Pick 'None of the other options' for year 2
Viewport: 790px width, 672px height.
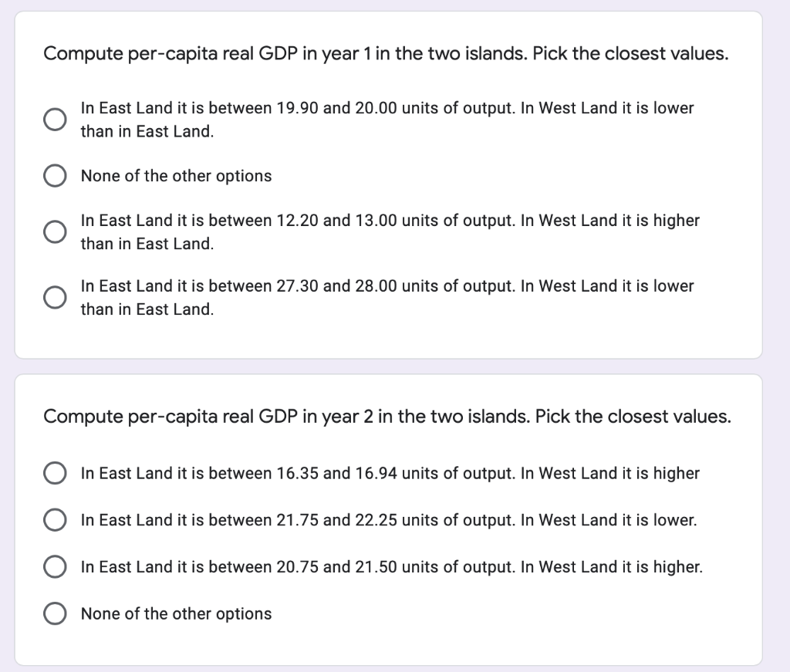(x=54, y=613)
